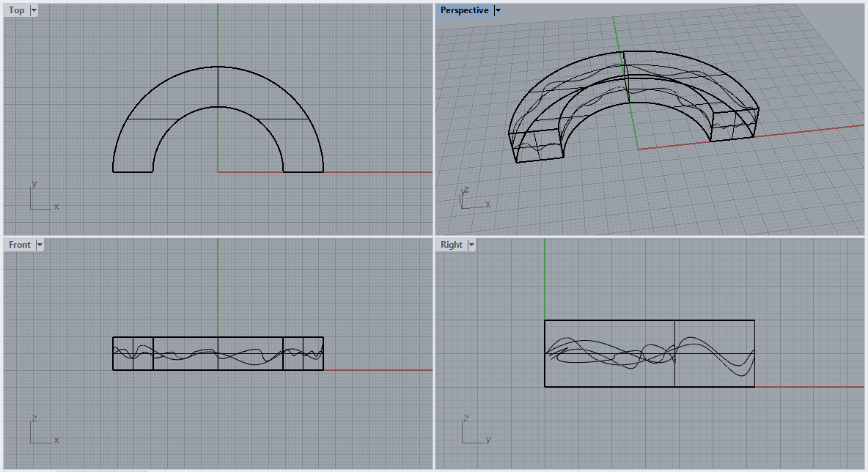Image resolution: width=868 pixels, height=472 pixels.
Task: Click the Right viewport title label
Action: 452,245
